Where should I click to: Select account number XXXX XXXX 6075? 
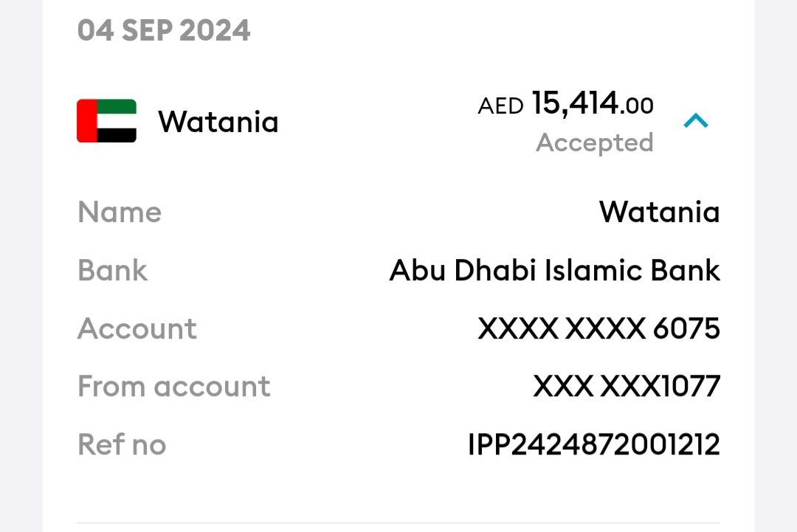(x=598, y=328)
